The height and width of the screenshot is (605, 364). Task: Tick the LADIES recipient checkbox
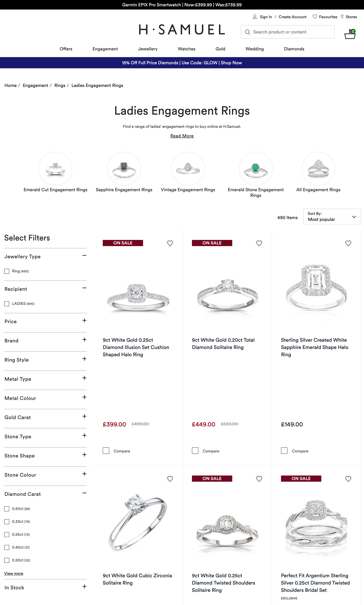click(7, 304)
